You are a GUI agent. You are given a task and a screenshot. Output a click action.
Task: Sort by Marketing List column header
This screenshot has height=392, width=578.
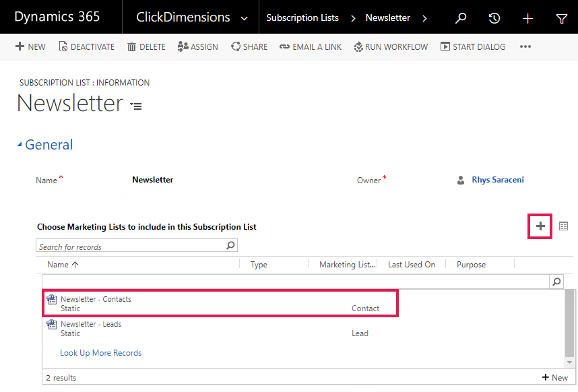348,265
